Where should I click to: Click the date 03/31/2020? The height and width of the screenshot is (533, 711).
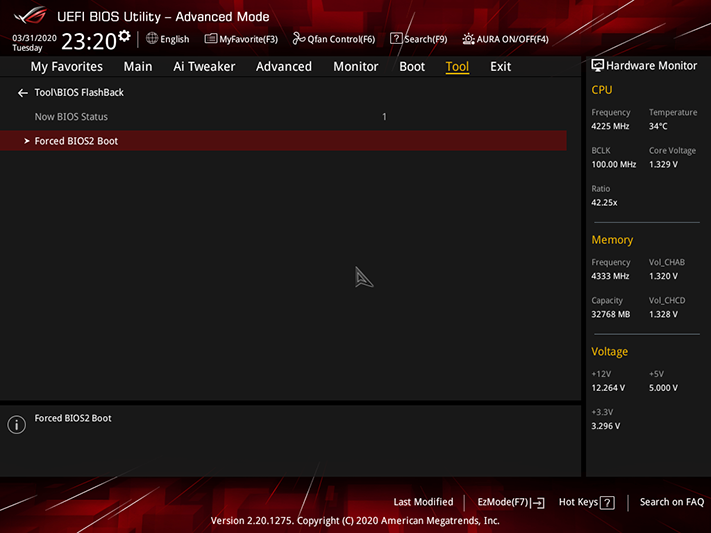(x=34, y=38)
